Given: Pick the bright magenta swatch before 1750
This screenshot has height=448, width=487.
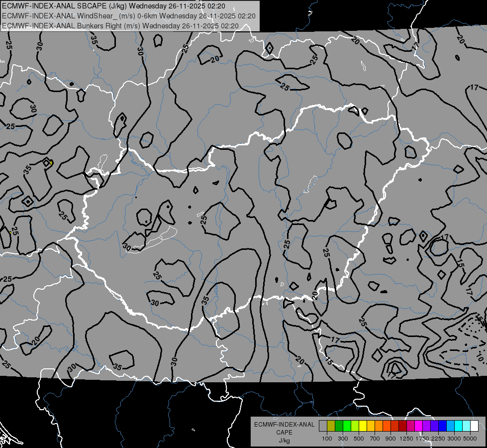Looking at the screenshot, I should [x=419, y=426].
